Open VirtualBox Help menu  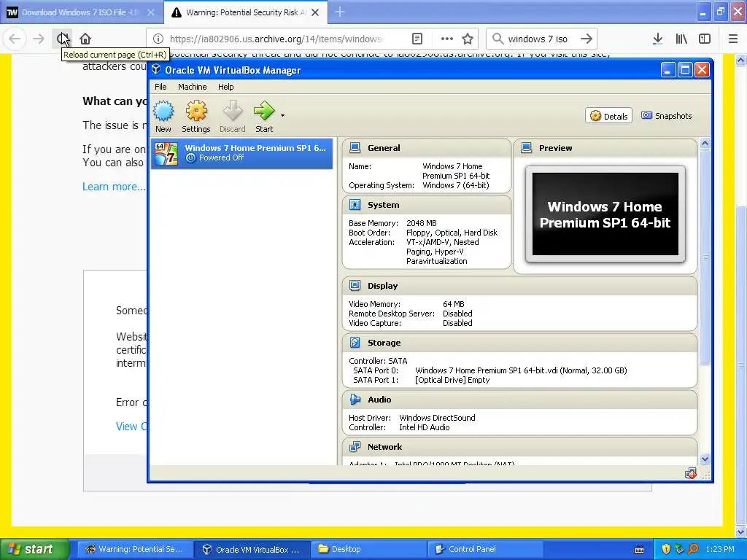click(x=226, y=87)
